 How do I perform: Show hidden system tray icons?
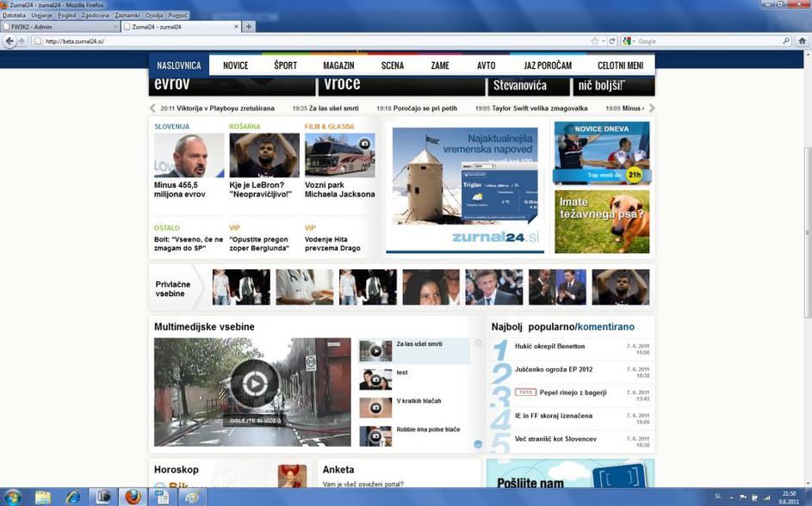tap(731, 497)
